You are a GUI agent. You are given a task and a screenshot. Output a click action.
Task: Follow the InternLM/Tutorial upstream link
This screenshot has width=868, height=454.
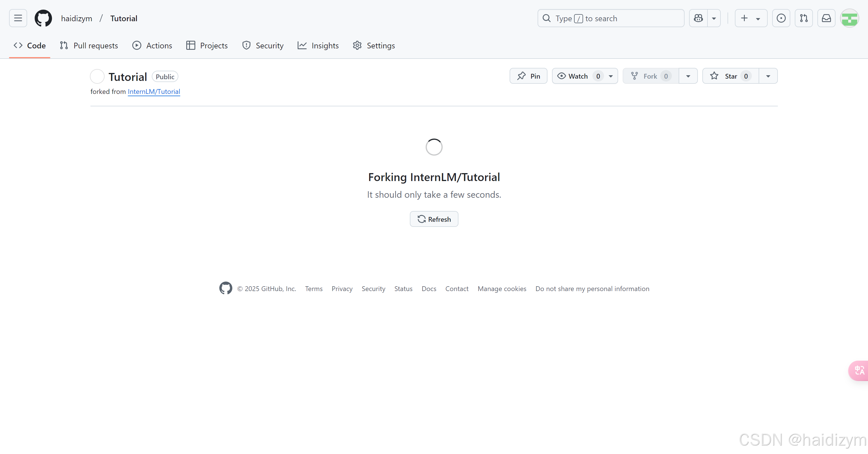tap(154, 91)
